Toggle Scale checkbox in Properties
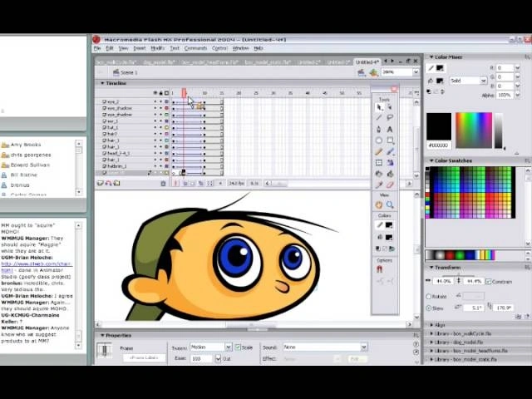The width and height of the screenshot is (532, 399). [x=238, y=347]
